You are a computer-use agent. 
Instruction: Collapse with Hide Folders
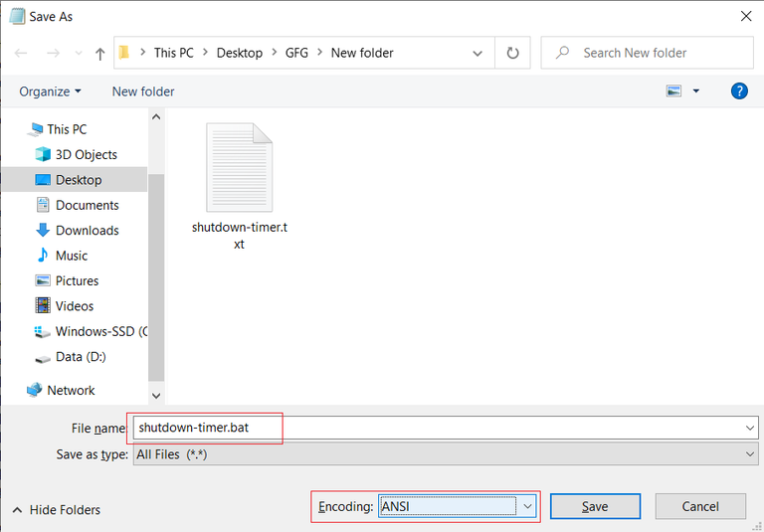click(x=56, y=510)
